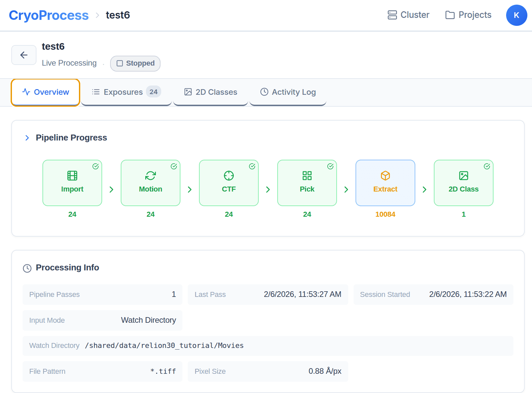Click the checkmark badge on the Motion stage
532x393 pixels.
tap(174, 167)
